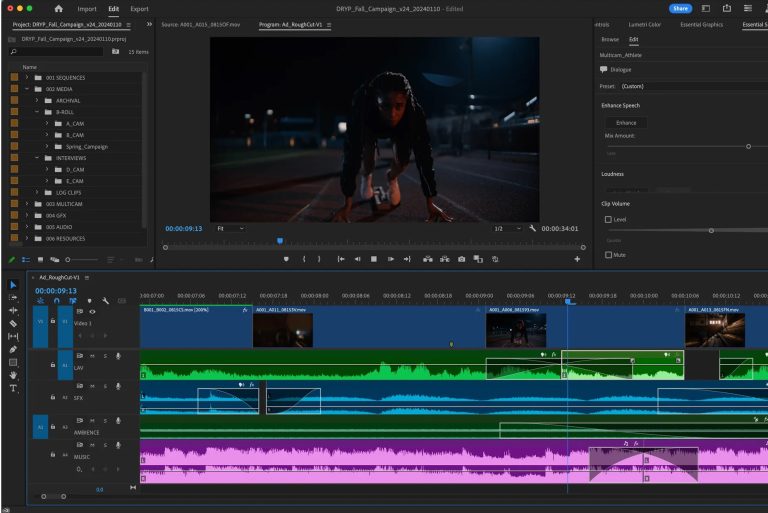Stop playback in the Program monitor
The image size is (768, 513).
374,259
